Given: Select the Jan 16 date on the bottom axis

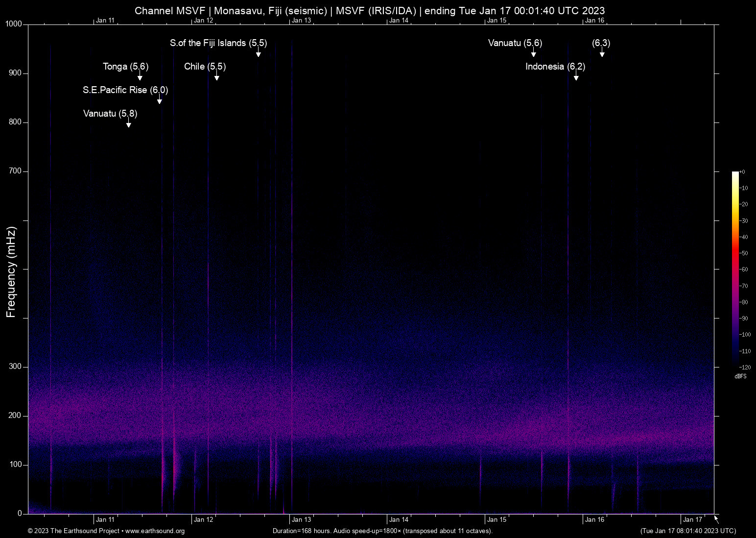Looking at the screenshot, I should pos(594,519).
